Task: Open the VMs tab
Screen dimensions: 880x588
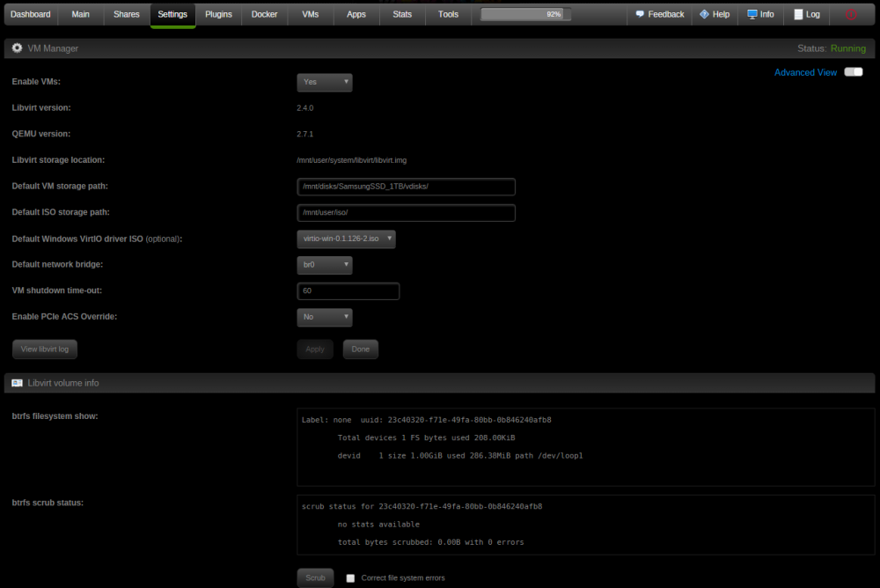Action: coord(311,15)
